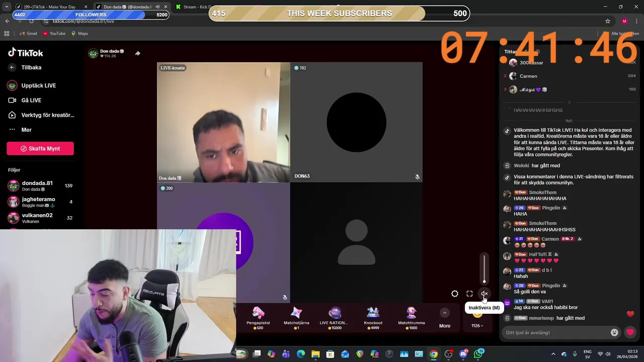Open Carmen in top viewers list
The height and width of the screenshot is (362, 644).
tap(528, 76)
